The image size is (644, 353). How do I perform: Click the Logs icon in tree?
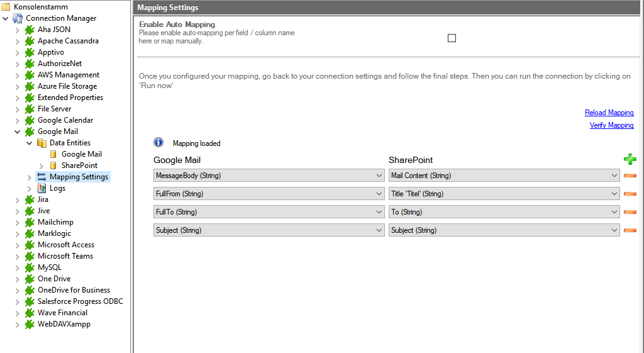point(42,188)
